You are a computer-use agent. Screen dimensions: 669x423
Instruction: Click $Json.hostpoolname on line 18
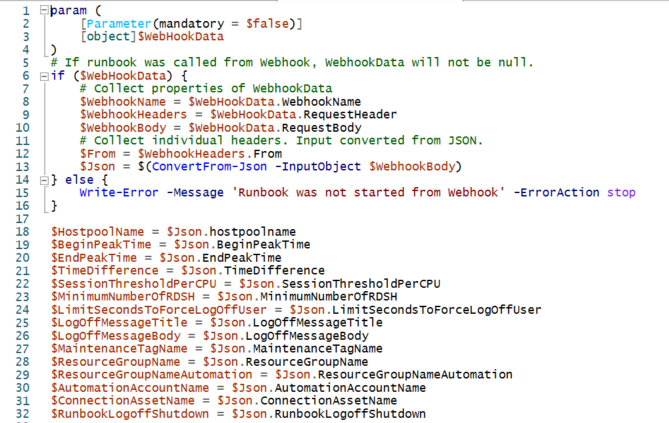pyautogui.click(x=231, y=232)
